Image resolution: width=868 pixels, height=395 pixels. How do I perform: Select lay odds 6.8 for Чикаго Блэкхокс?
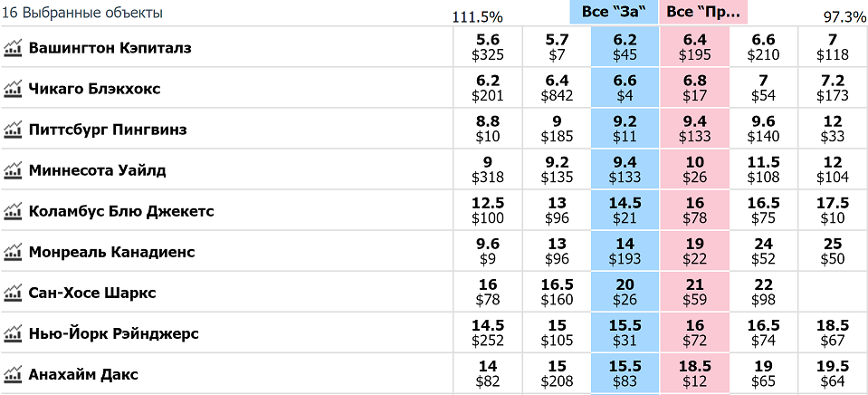(x=695, y=88)
